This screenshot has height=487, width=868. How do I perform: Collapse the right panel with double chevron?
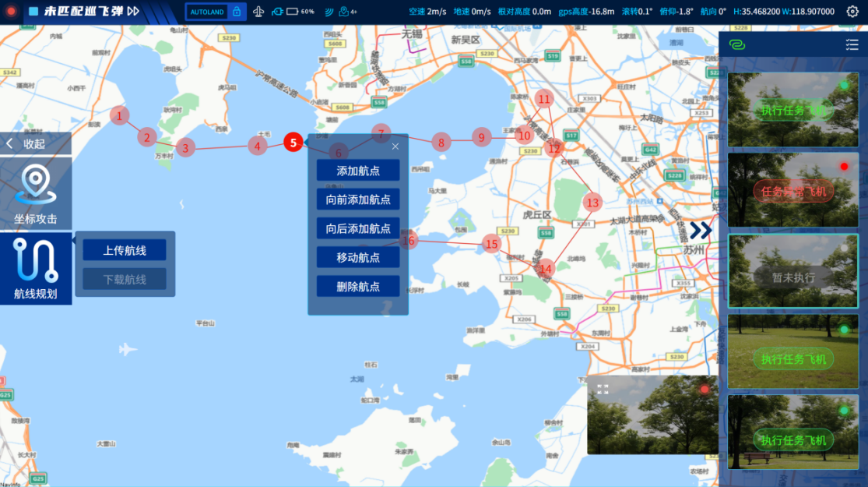point(700,230)
